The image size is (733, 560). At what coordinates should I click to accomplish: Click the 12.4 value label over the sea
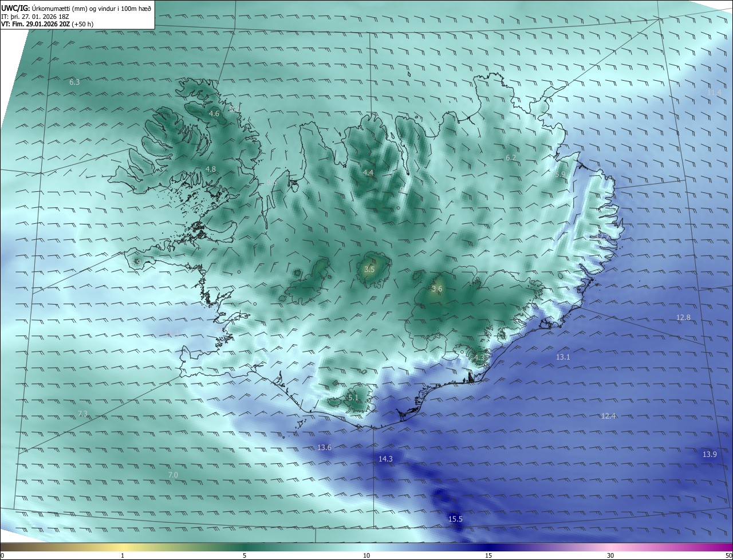coord(608,416)
